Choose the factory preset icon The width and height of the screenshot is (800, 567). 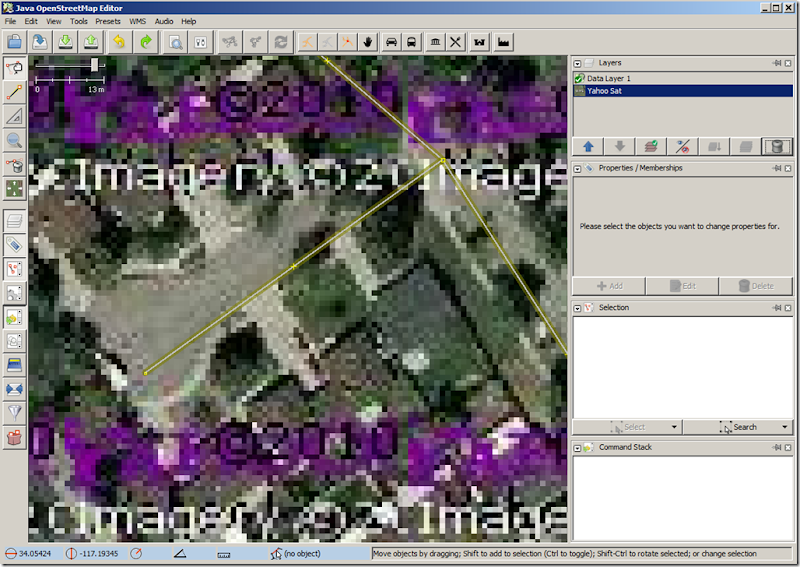tap(504, 42)
